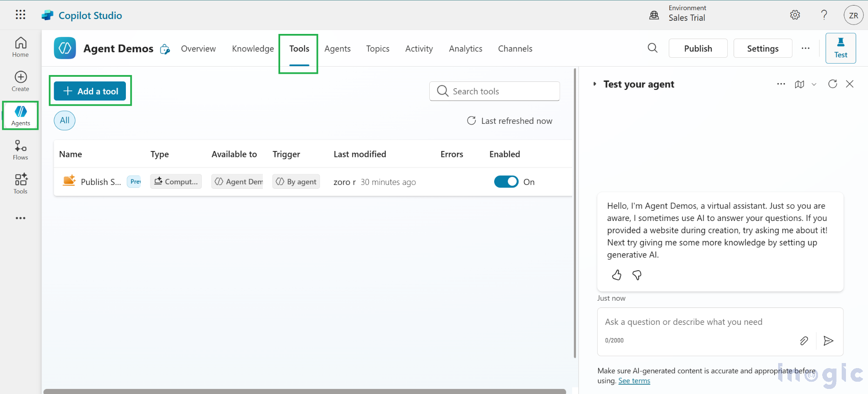Switch to the Overview tab
Screen dimensions: 868x394
[x=198, y=48]
